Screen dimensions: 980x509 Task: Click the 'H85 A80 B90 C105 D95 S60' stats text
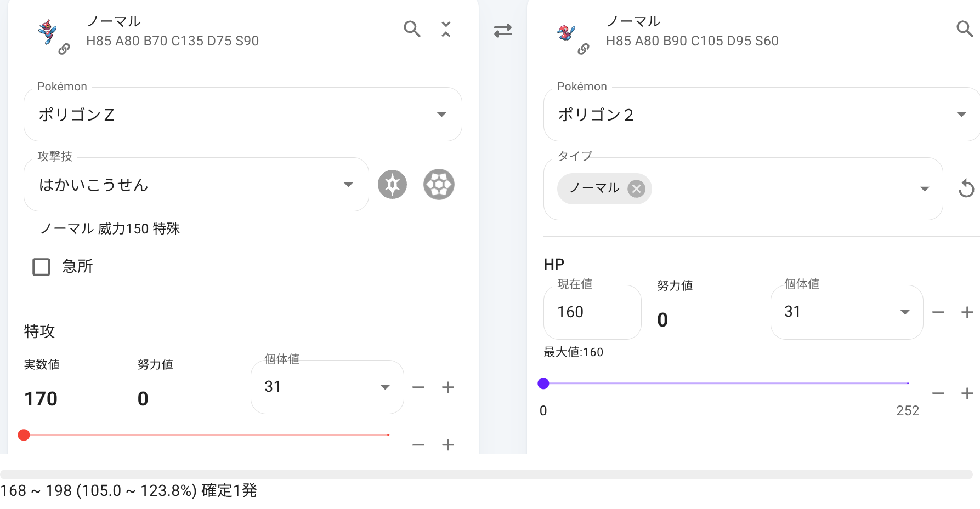(692, 41)
